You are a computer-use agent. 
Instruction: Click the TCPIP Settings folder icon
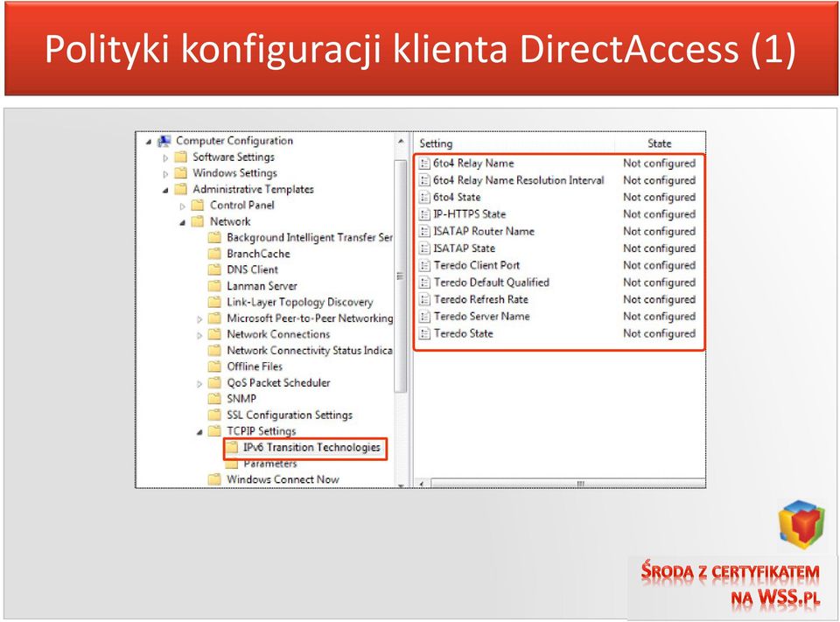[215, 430]
